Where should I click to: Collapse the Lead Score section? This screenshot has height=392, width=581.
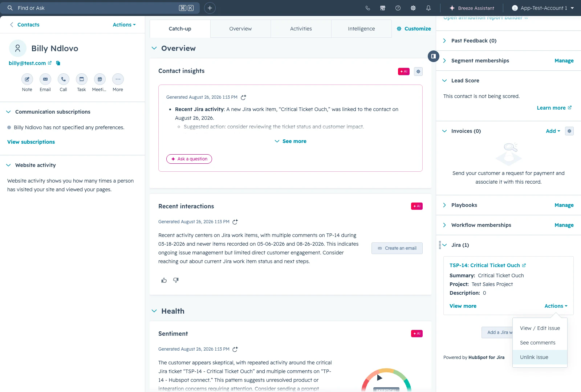tap(444, 81)
